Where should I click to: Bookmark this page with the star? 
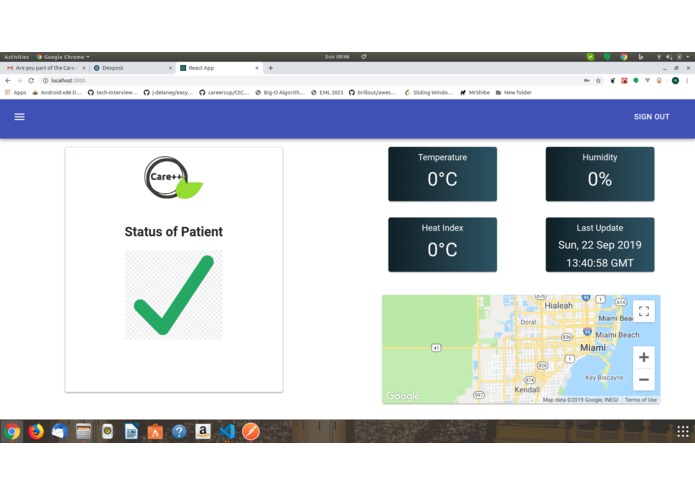598,81
